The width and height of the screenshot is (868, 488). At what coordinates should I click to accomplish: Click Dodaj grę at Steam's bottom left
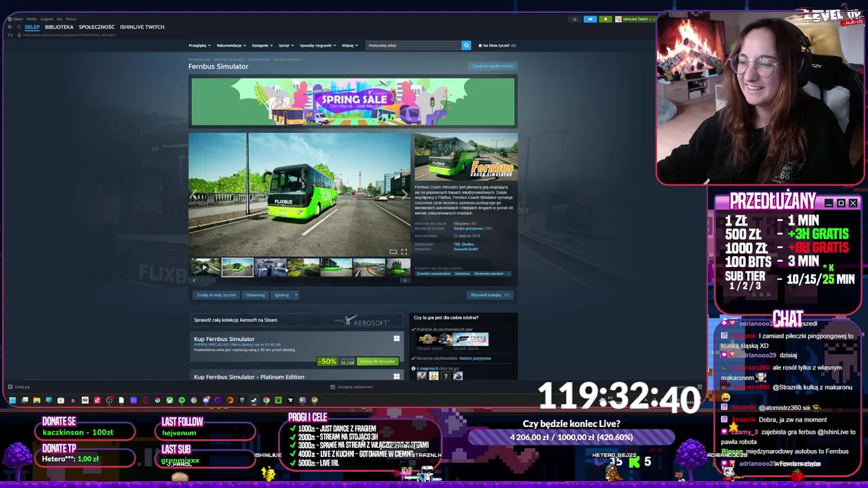click(19, 386)
